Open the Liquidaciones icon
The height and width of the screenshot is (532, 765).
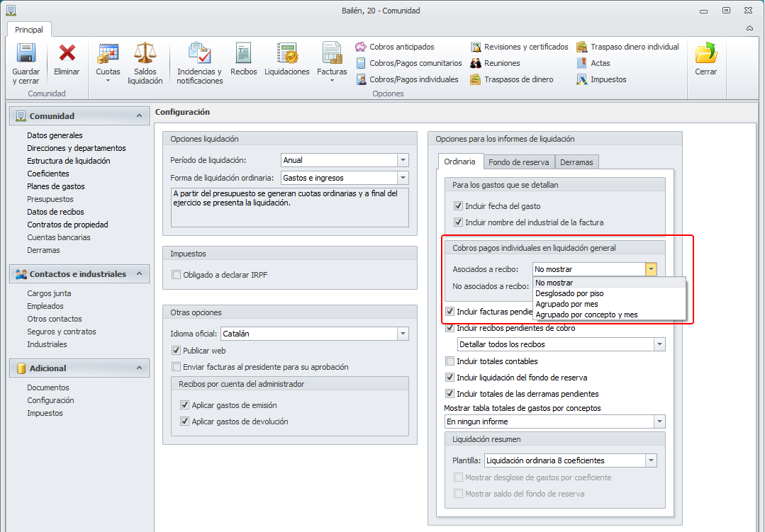[287, 52]
